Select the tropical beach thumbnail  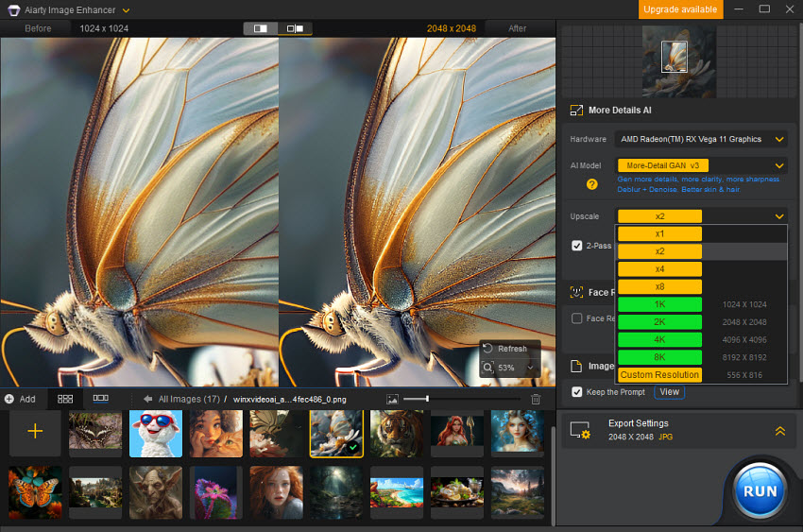pos(397,492)
